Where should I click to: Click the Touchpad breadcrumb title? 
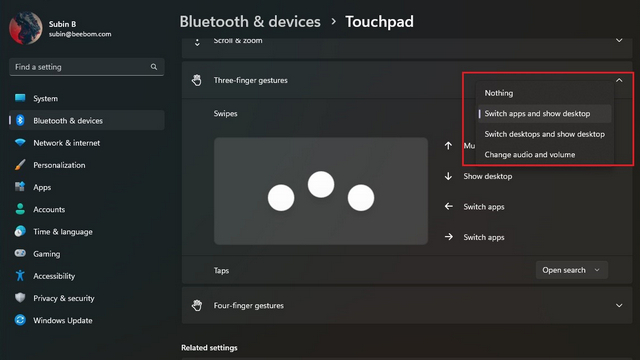[380, 22]
